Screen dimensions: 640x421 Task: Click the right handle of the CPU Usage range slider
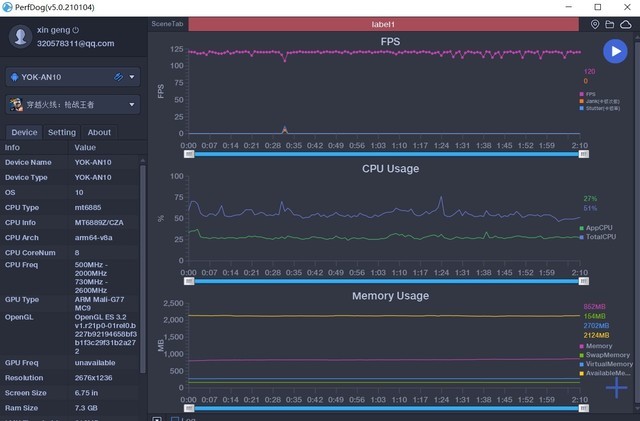584,281
